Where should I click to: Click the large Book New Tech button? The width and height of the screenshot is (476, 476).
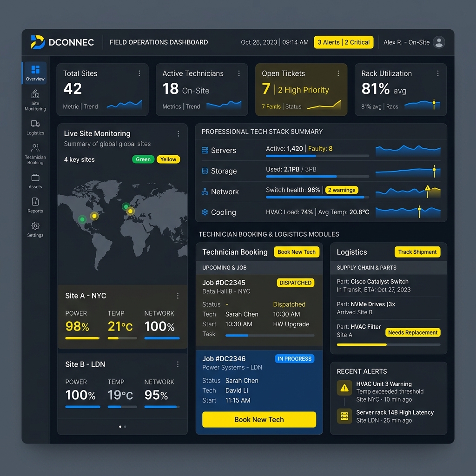259,419
